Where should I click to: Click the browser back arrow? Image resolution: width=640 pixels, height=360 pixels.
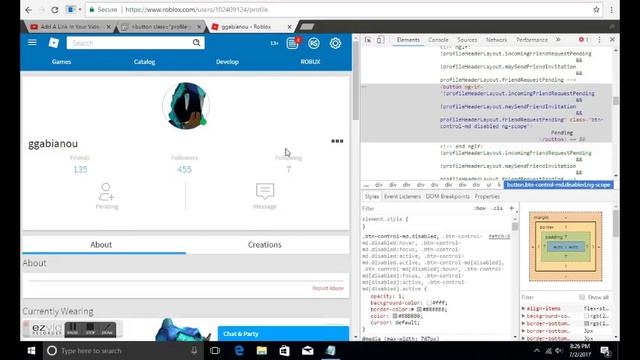click(28, 9)
